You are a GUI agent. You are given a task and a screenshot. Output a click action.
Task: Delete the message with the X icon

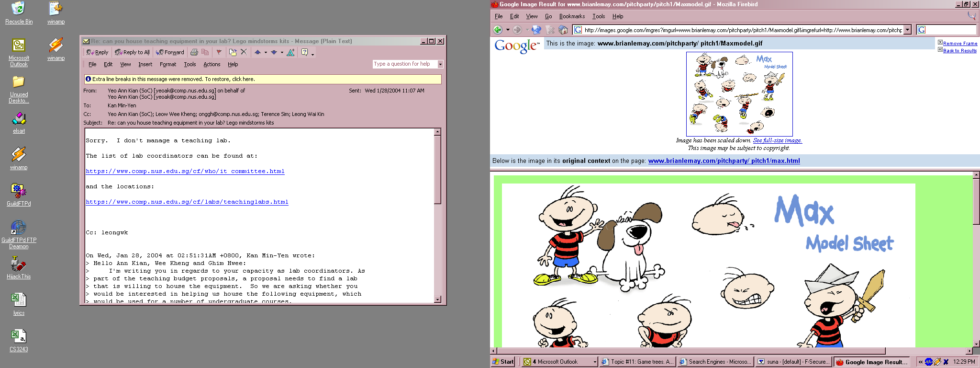(x=244, y=52)
